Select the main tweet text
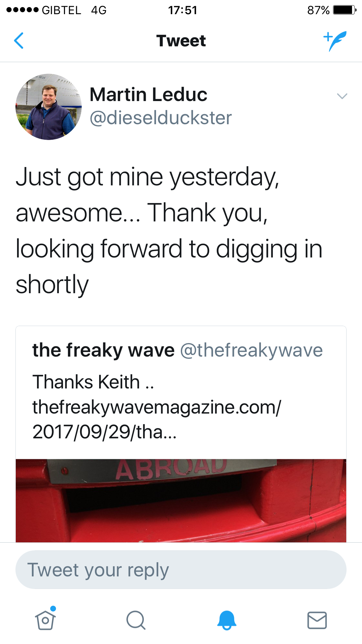This screenshot has width=362, height=644. pyautogui.click(x=169, y=230)
